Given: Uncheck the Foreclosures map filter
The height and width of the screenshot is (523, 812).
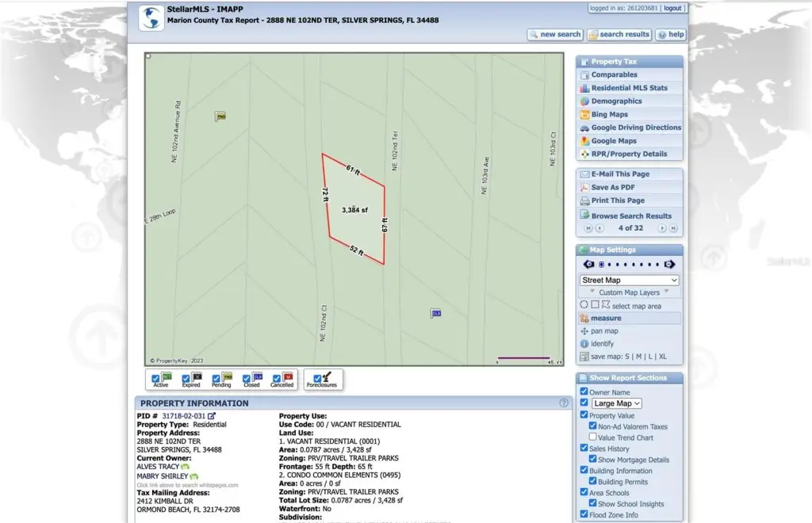Looking at the screenshot, I should pyautogui.click(x=317, y=379).
